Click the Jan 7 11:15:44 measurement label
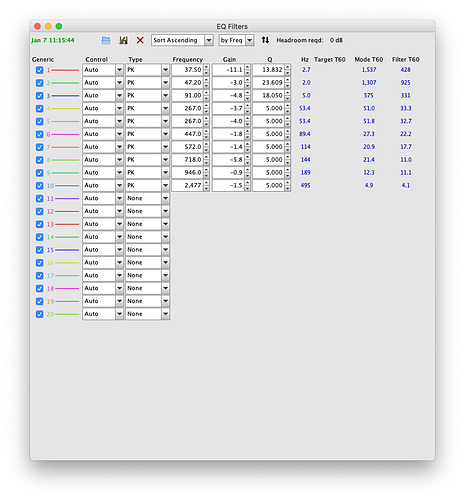 click(53, 40)
